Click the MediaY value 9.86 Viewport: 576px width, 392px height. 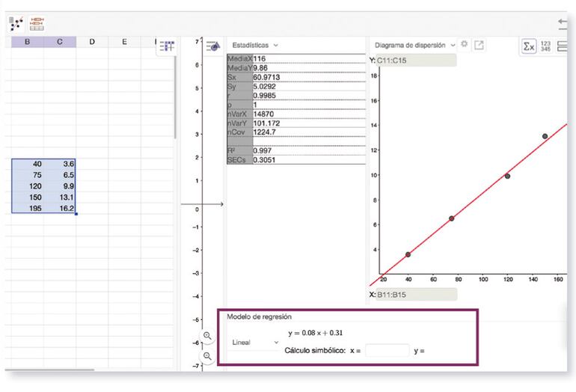click(260, 68)
